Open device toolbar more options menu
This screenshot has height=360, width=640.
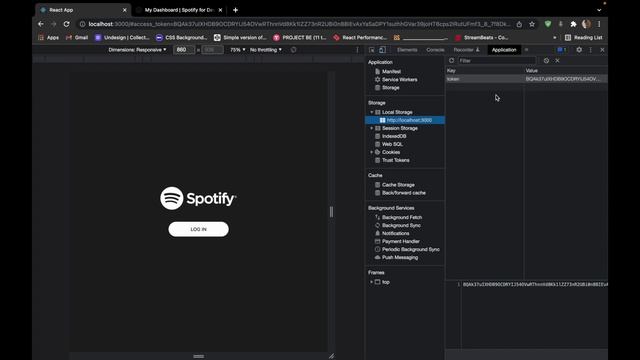click(x=357, y=50)
